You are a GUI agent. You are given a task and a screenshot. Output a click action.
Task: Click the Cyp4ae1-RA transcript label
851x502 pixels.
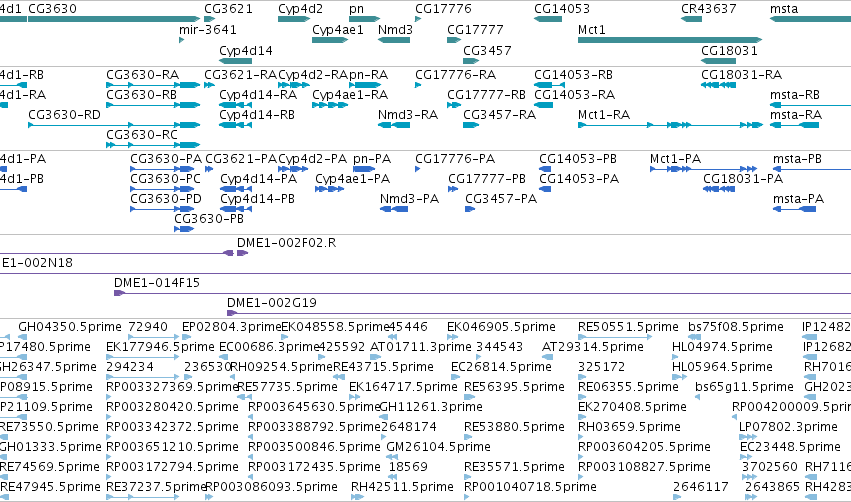pos(350,94)
